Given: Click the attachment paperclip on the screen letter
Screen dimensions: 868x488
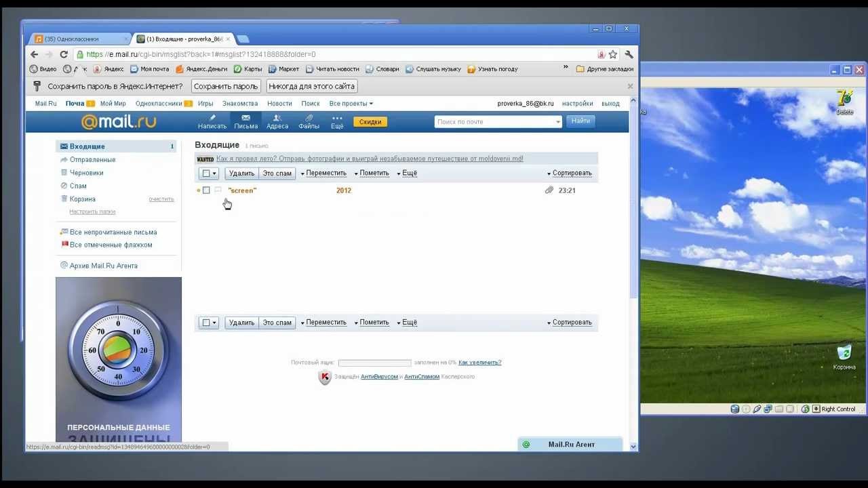Looking at the screenshot, I should (549, 190).
